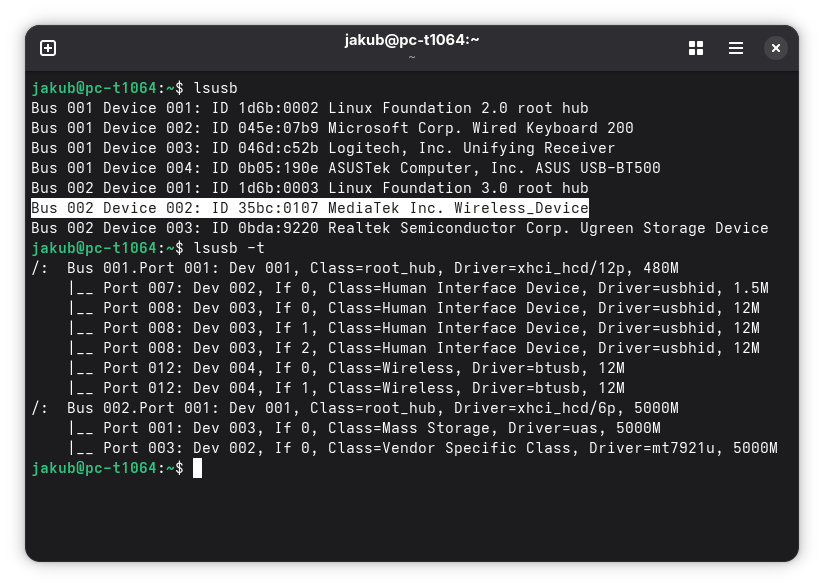Select the Port 012 If 1 btusb line
The image size is (824, 587).
click(347, 388)
